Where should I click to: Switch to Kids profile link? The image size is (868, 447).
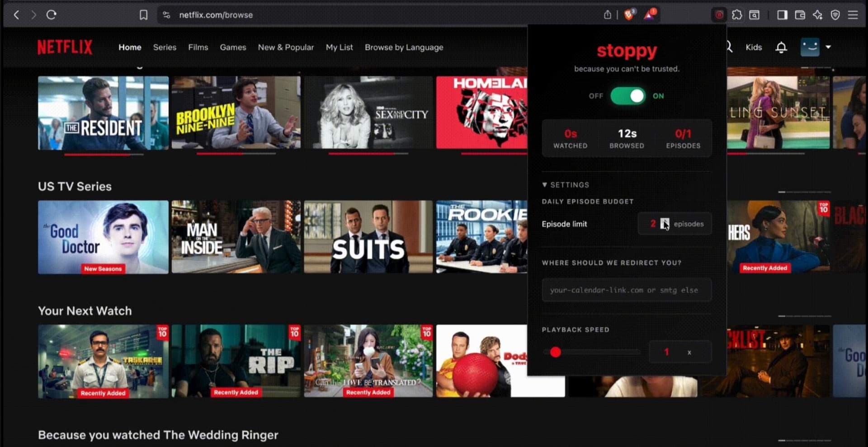[x=754, y=47]
